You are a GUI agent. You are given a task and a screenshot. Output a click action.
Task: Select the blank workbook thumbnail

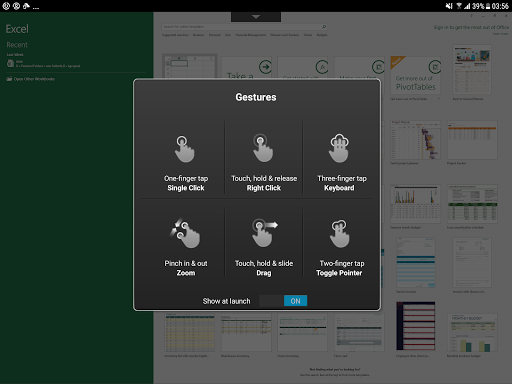[189, 66]
